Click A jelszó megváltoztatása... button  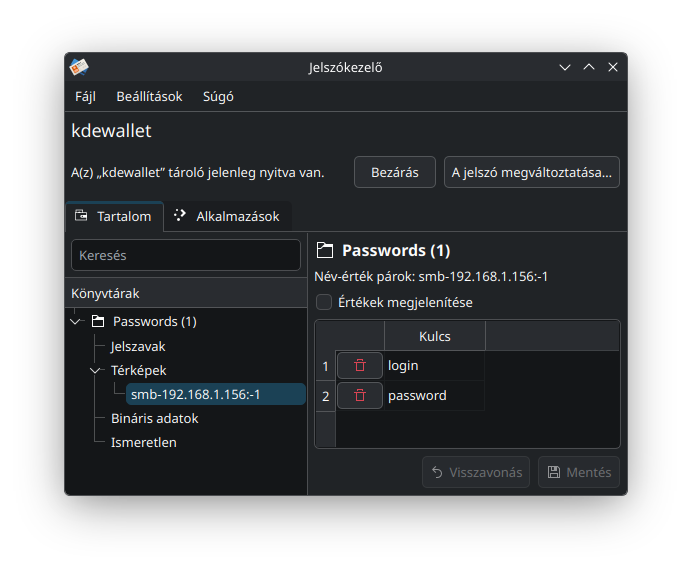point(531,172)
